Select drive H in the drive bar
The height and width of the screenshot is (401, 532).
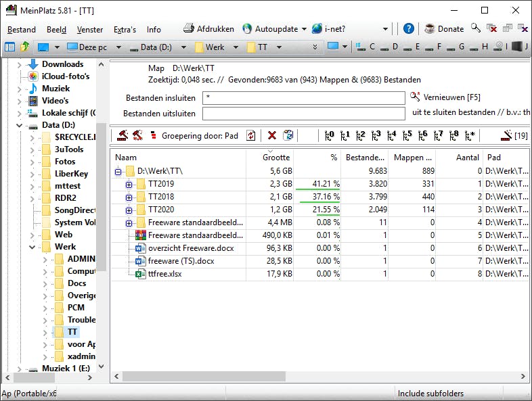[479, 47]
